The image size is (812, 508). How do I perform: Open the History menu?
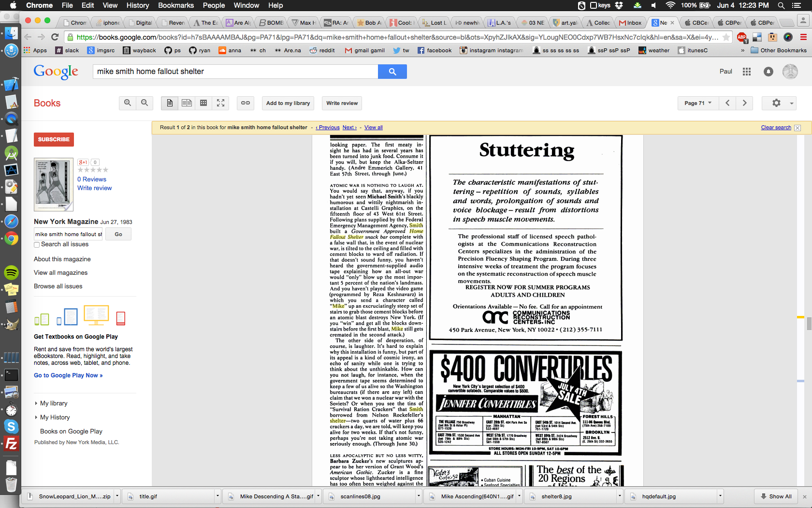(x=138, y=5)
